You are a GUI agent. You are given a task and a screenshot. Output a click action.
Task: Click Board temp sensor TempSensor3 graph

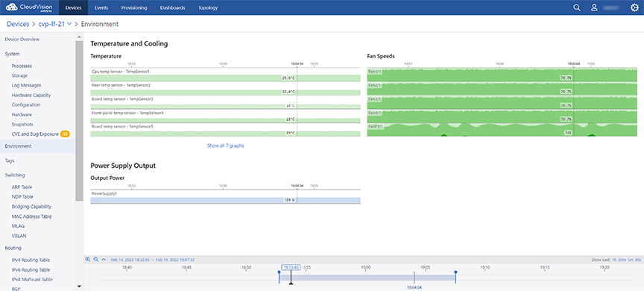(x=226, y=102)
